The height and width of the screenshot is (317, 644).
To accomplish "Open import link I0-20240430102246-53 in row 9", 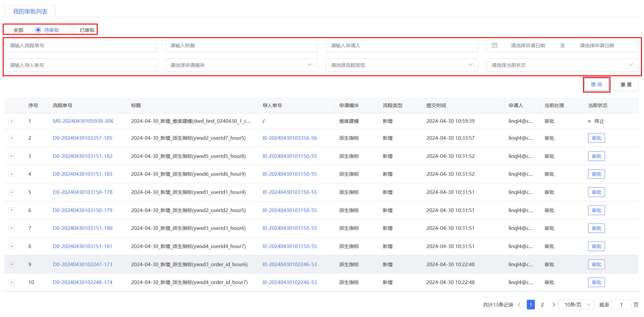I will click(290, 264).
